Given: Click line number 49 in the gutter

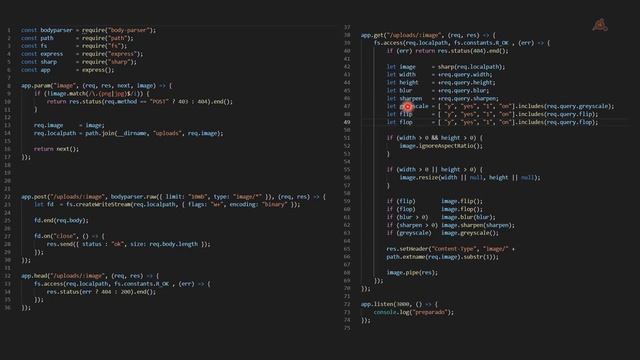Looking at the screenshot, I should 347,122.
